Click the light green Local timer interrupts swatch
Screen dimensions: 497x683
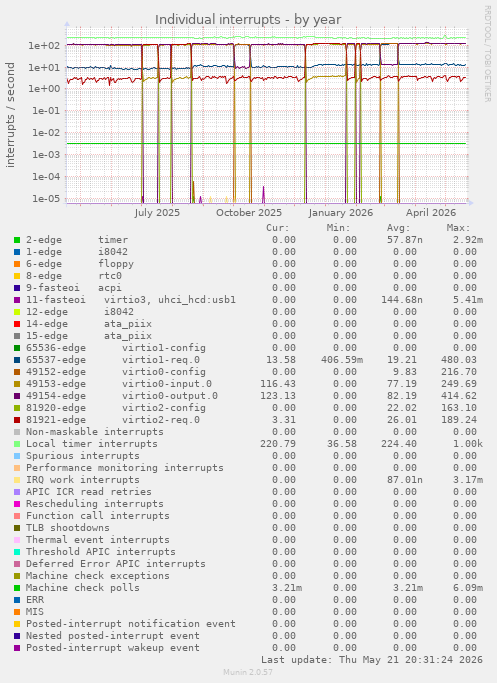tap(17, 444)
